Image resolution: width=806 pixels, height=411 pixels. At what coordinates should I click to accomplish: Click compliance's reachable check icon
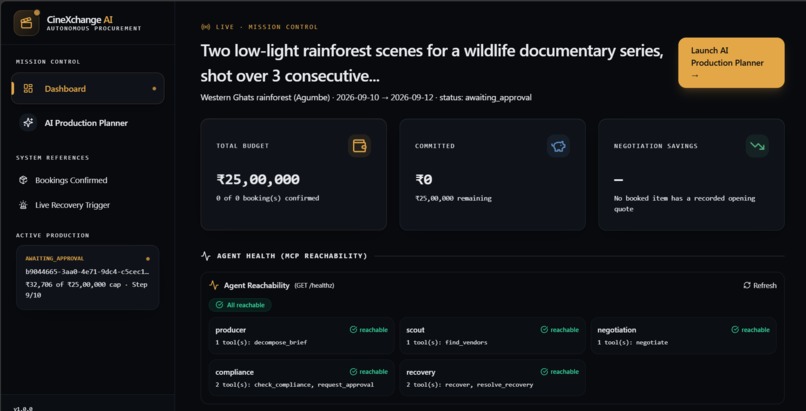tap(353, 372)
